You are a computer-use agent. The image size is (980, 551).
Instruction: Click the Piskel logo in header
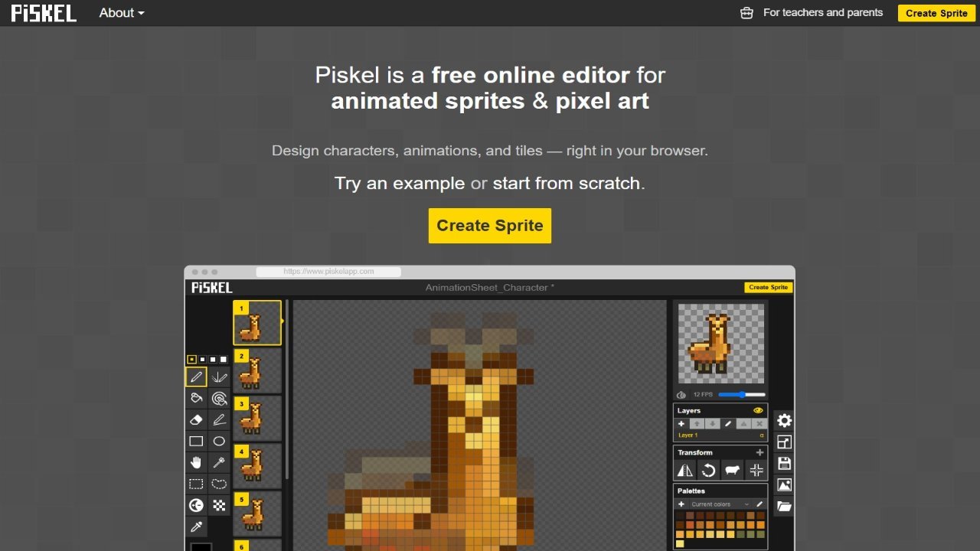pos(44,13)
